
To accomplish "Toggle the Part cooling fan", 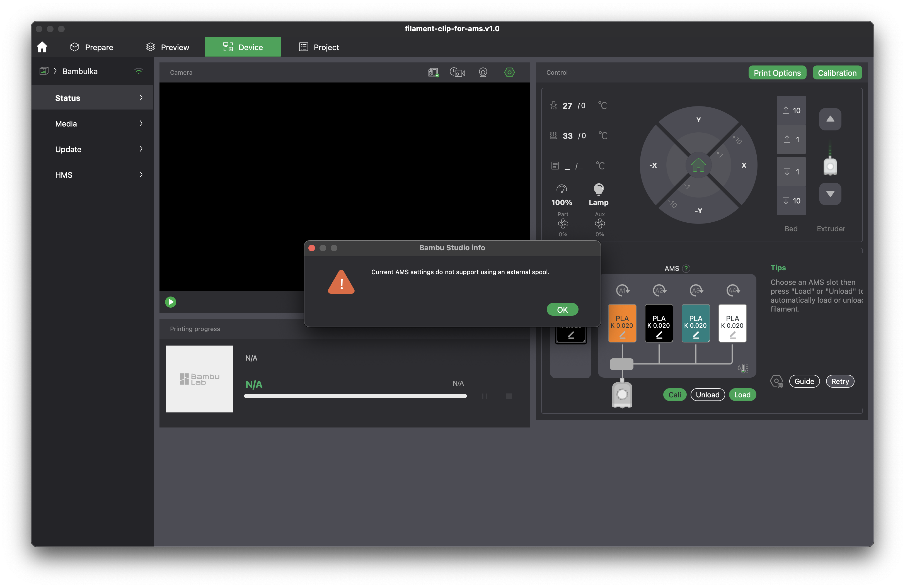I will pos(563,224).
